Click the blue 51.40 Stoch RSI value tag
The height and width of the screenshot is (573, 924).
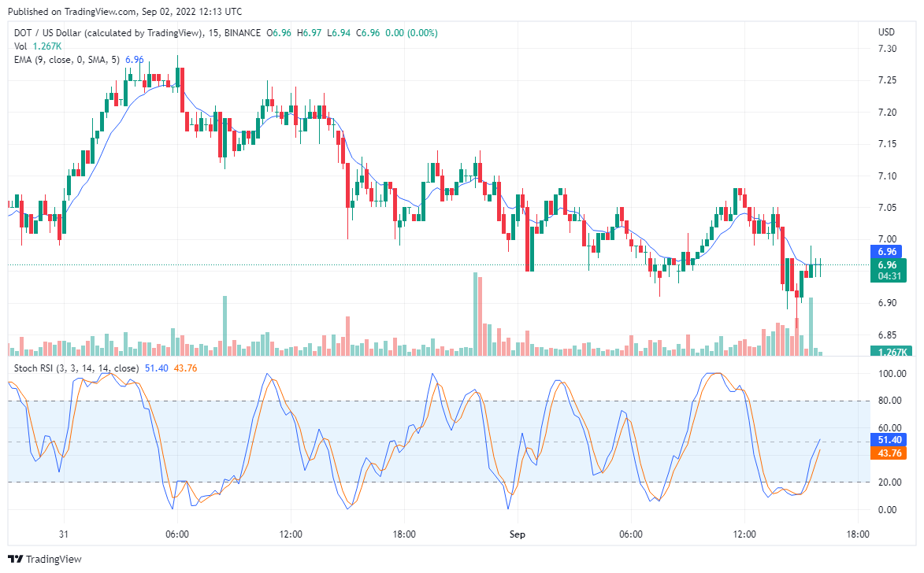pyautogui.click(x=889, y=440)
